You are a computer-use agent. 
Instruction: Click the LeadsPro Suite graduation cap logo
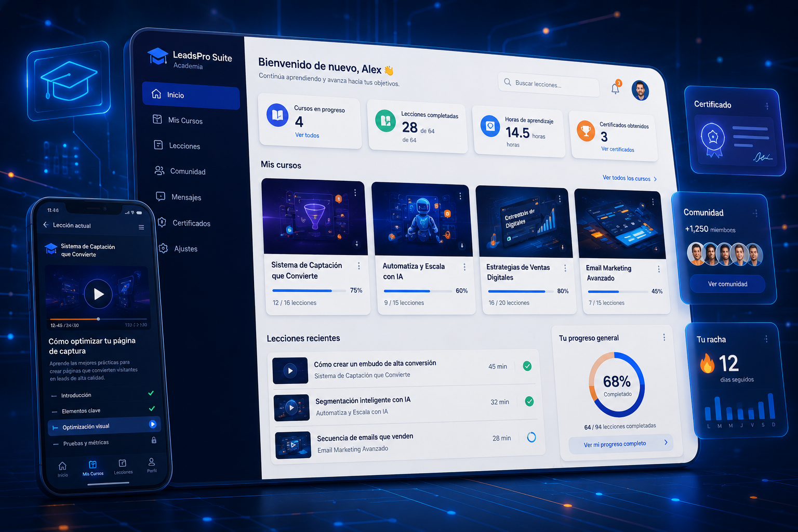[x=157, y=56]
